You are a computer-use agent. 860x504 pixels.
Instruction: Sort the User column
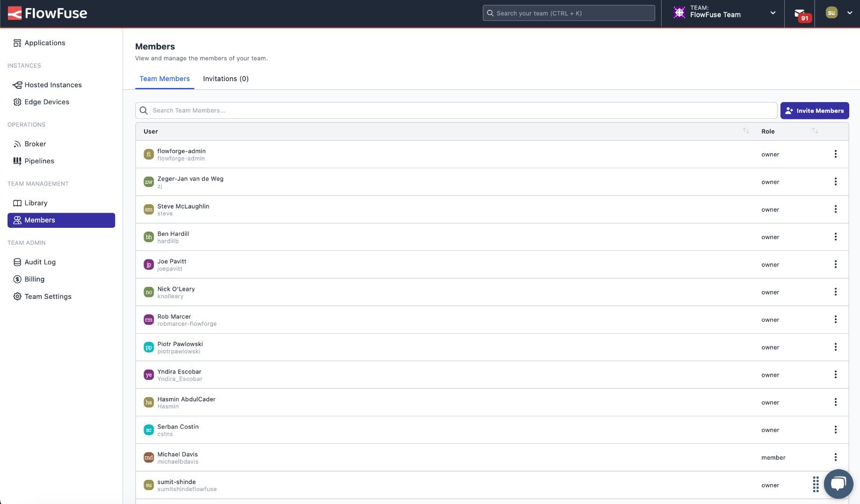(x=746, y=131)
